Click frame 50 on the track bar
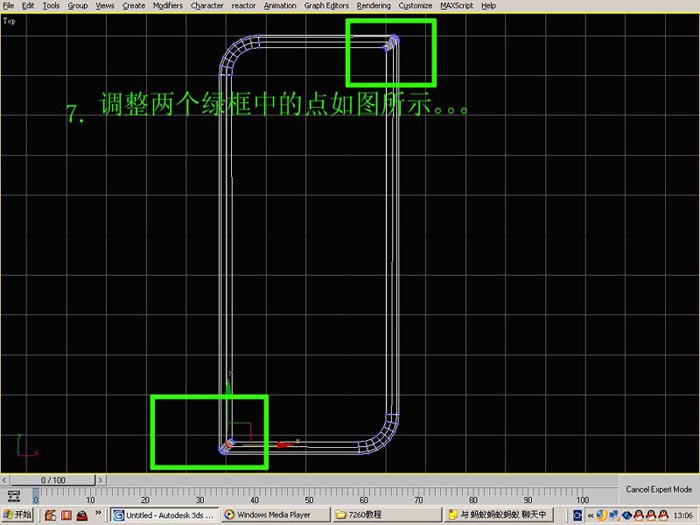700x525 pixels. coord(309,499)
